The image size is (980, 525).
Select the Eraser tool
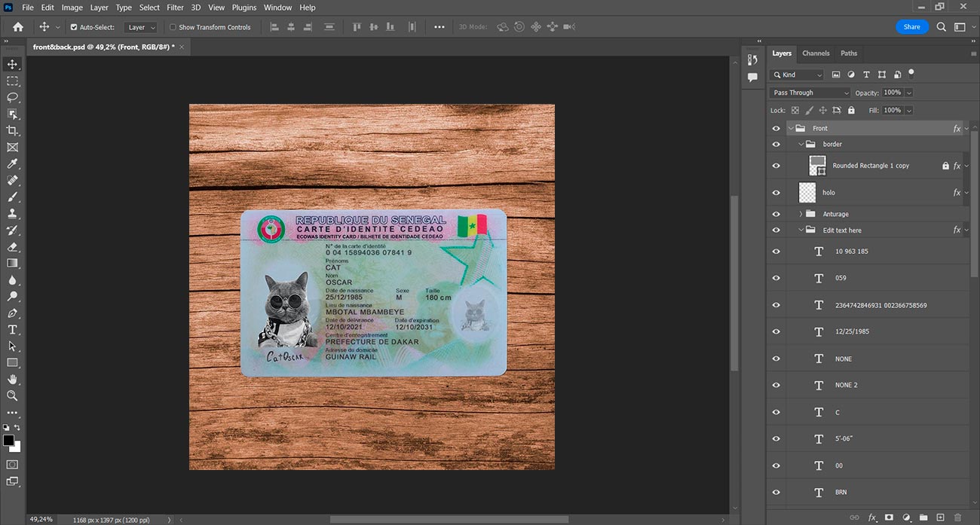point(12,246)
